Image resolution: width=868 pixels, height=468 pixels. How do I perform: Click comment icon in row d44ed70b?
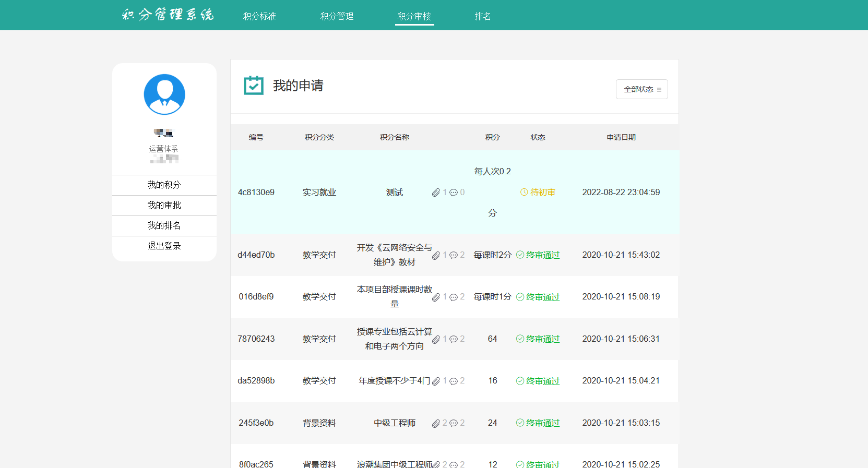pyautogui.click(x=454, y=255)
